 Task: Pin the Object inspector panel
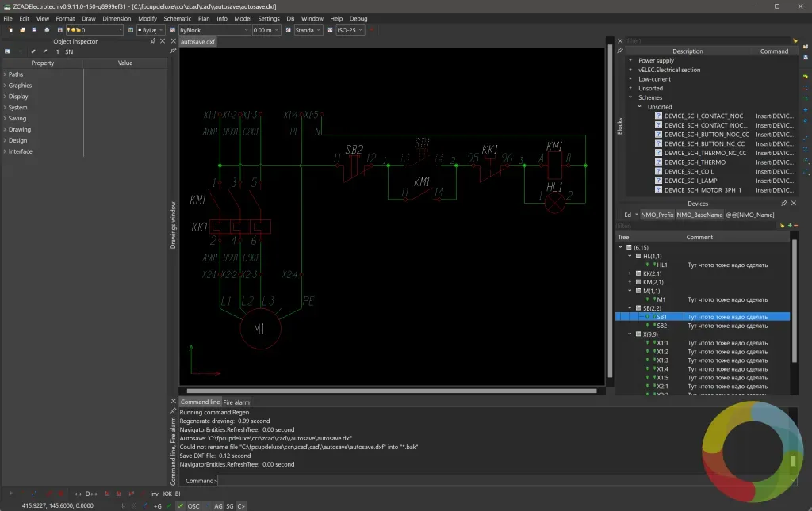(x=153, y=41)
